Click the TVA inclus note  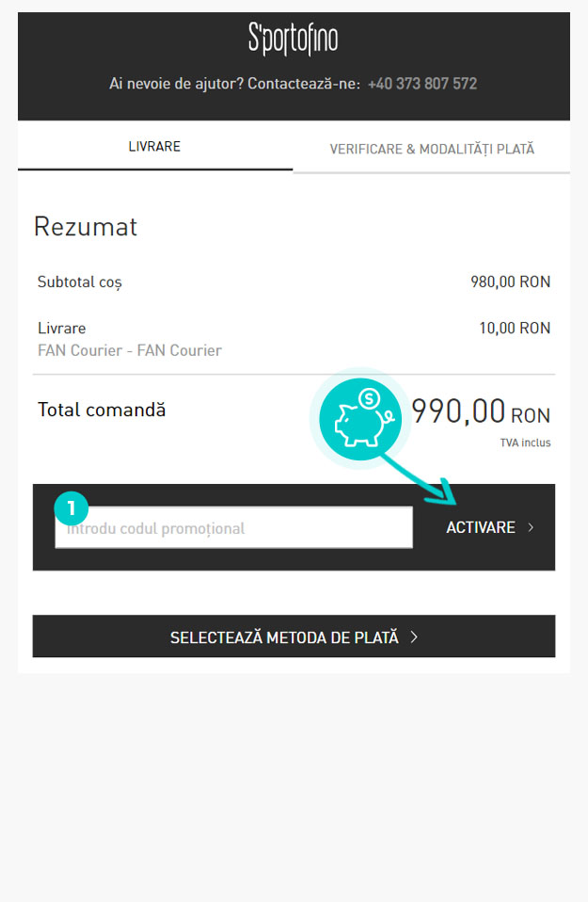pos(525,443)
